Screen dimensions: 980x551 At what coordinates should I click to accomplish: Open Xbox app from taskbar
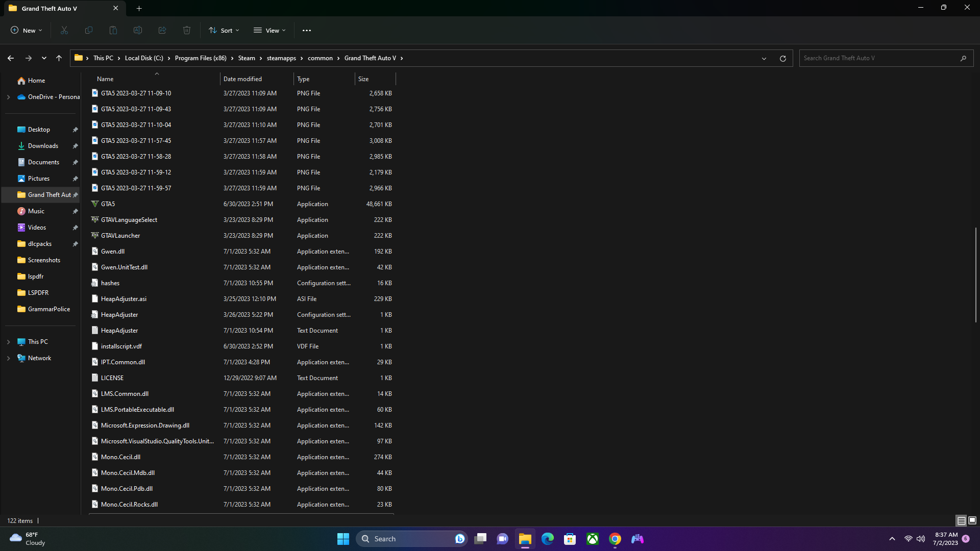pos(593,539)
